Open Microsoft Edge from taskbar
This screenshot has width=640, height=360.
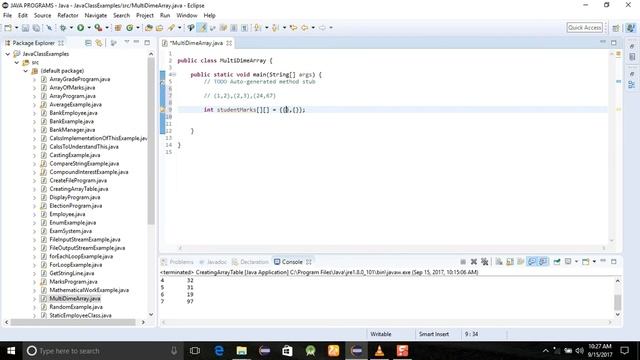pos(219,351)
